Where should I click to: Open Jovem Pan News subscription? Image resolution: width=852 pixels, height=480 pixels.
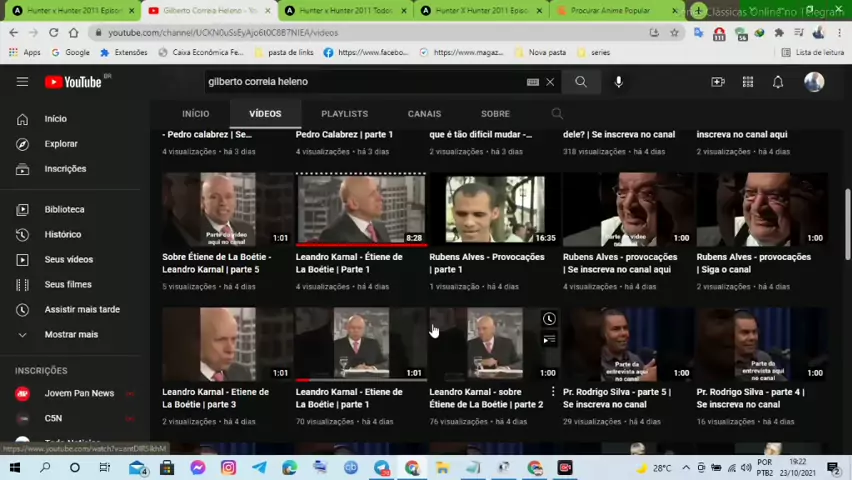click(x=78, y=393)
